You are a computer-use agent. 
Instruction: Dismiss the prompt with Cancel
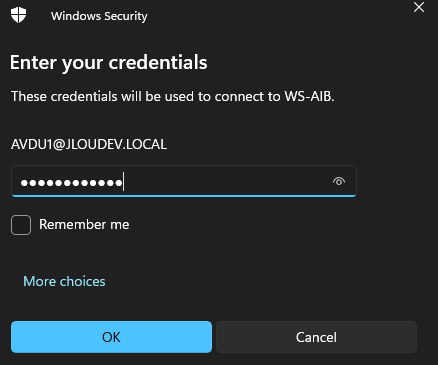316,337
